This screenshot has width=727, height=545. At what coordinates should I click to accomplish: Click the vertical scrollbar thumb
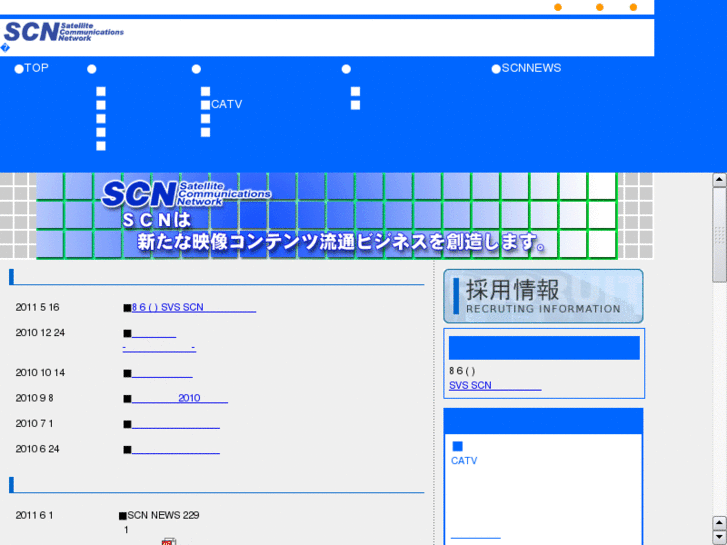click(x=720, y=234)
